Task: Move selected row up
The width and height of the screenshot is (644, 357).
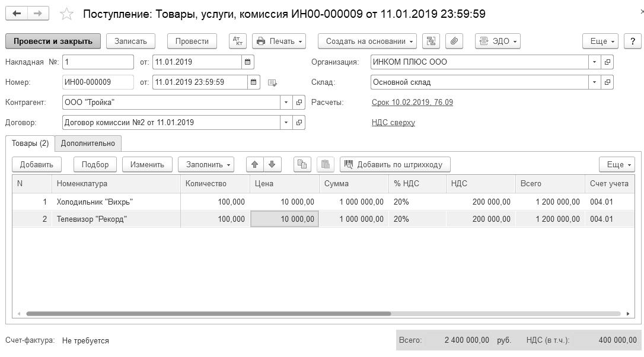Action: click(254, 164)
